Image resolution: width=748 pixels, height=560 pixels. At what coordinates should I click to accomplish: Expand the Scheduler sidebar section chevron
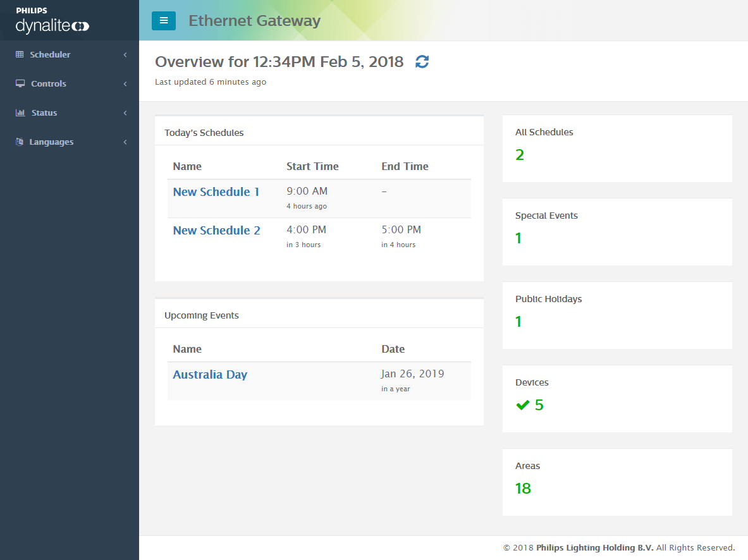[125, 54]
